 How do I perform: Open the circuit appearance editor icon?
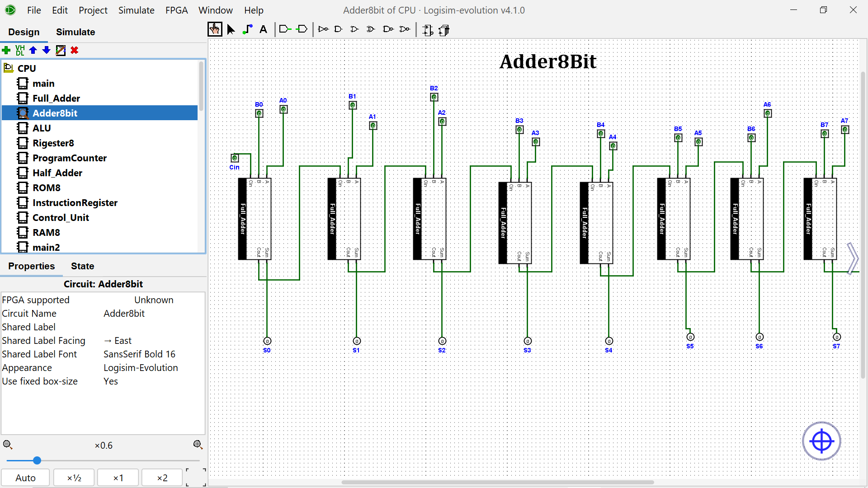444,30
